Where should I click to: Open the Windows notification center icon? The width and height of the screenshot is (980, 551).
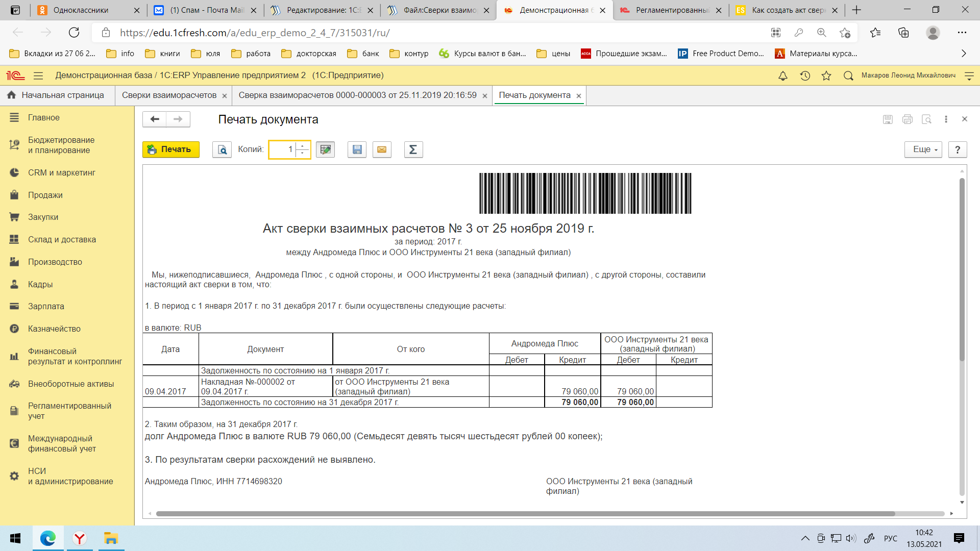point(959,538)
